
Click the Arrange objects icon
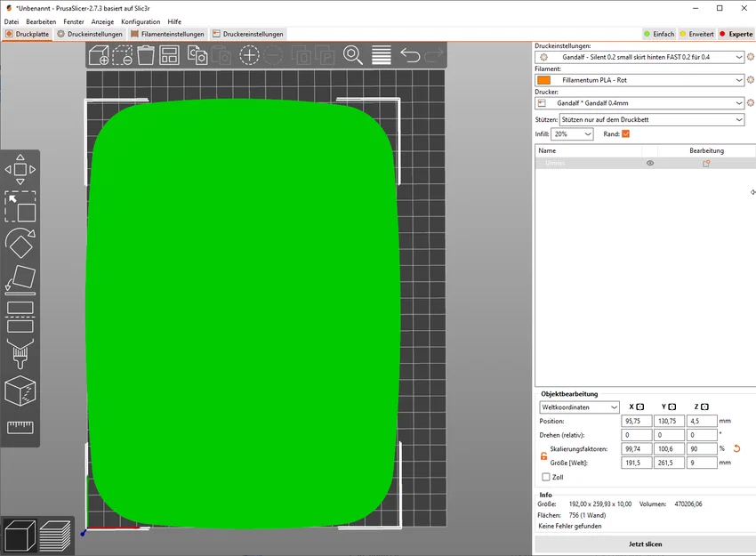click(169, 55)
